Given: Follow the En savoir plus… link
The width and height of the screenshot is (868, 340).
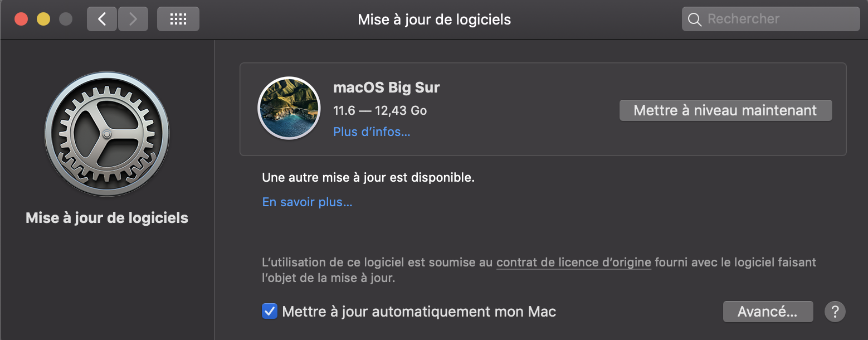Looking at the screenshot, I should pyautogui.click(x=307, y=202).
